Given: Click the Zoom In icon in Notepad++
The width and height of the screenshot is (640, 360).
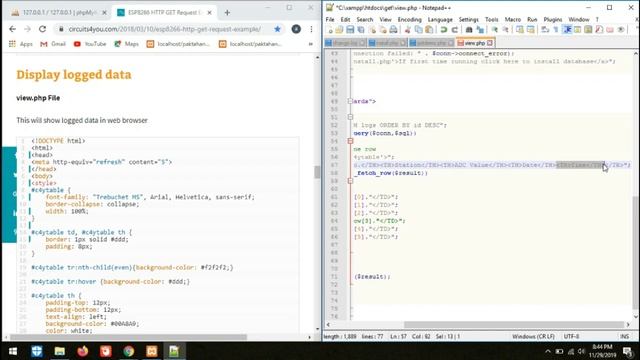Looking at the screenshot, I should (x=495, y=29).
